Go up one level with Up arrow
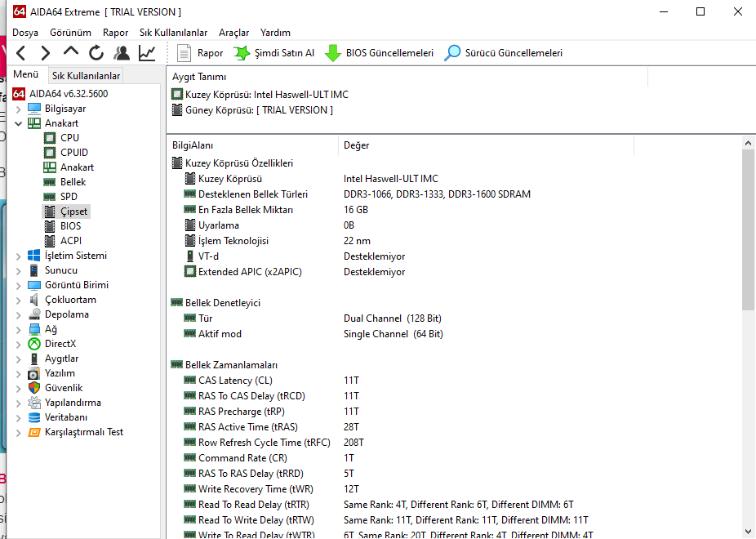 [x=71, y=53]
